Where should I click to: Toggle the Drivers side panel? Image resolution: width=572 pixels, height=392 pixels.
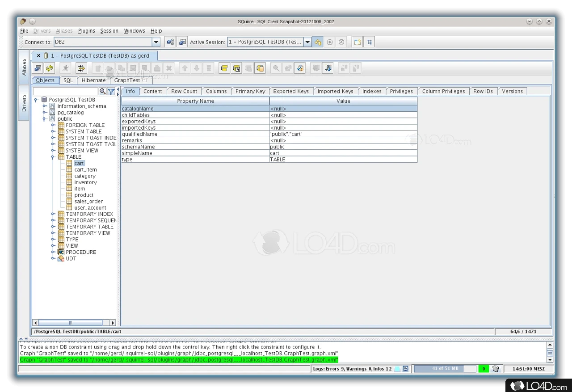24,103
